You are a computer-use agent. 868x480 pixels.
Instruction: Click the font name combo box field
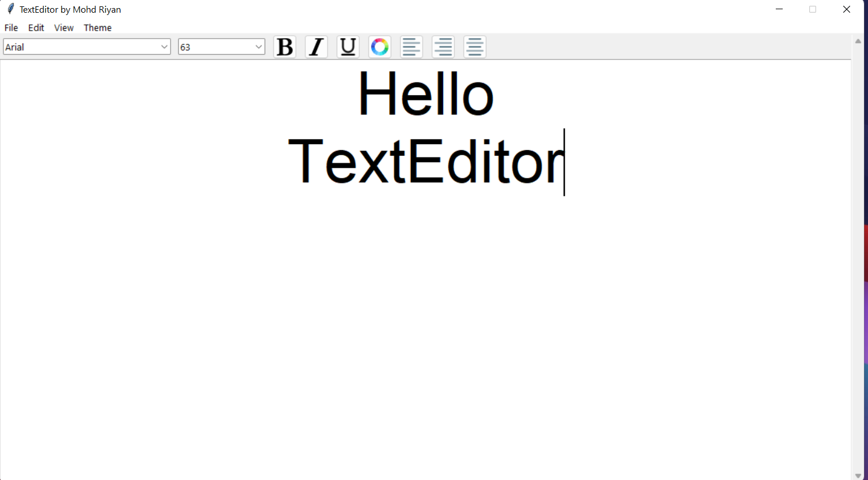click(81, 47)
